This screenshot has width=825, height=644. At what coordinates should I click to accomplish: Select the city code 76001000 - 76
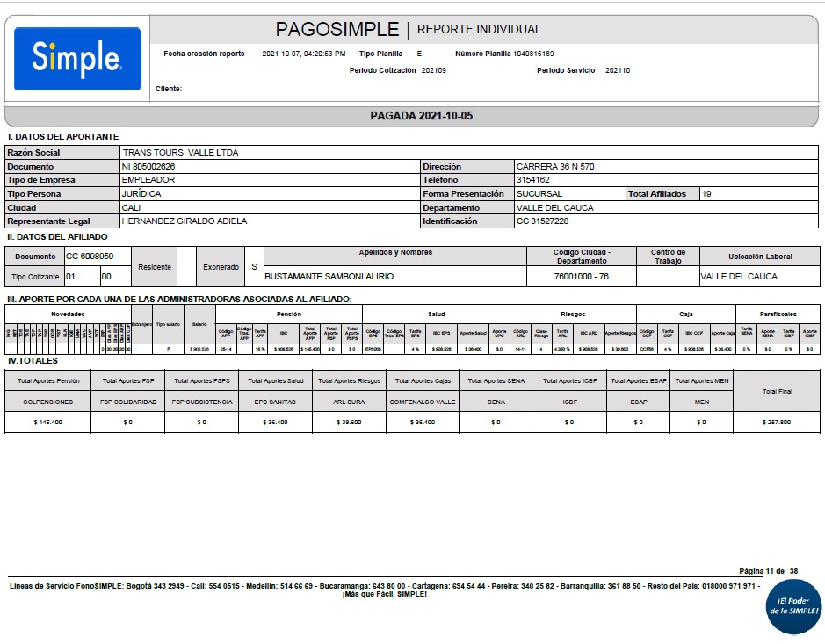pyautogui.click(x=581, y=277)
